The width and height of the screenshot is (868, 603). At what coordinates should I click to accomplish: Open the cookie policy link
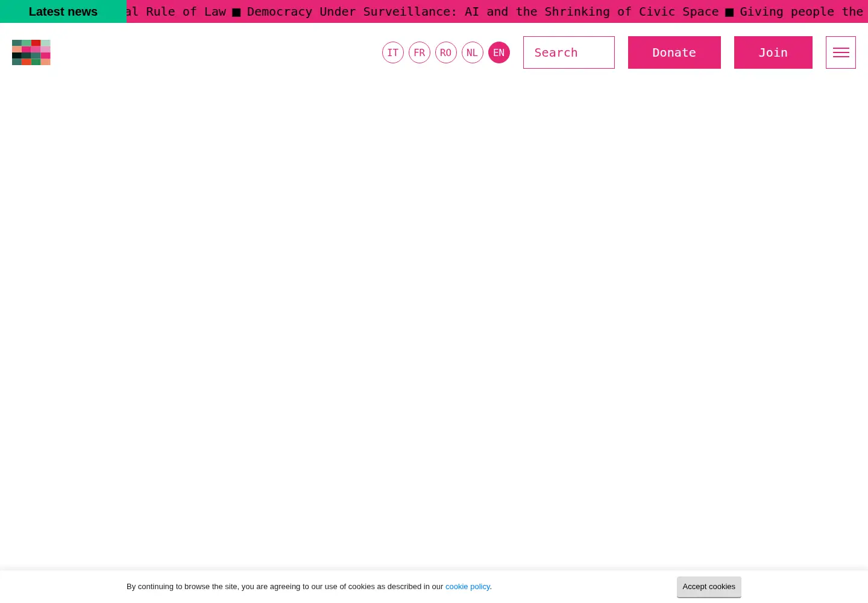point(468,587)
